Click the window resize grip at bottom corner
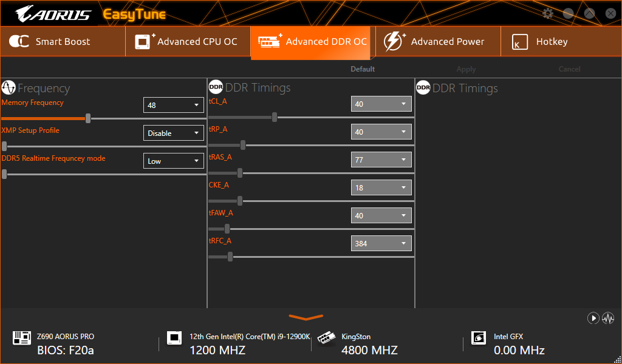 click(617, 359)
